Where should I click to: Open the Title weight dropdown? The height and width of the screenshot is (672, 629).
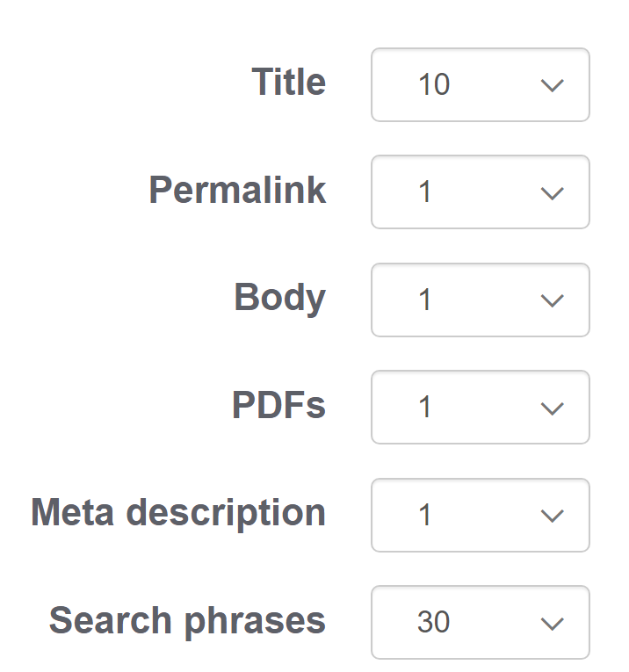[480, 85]
